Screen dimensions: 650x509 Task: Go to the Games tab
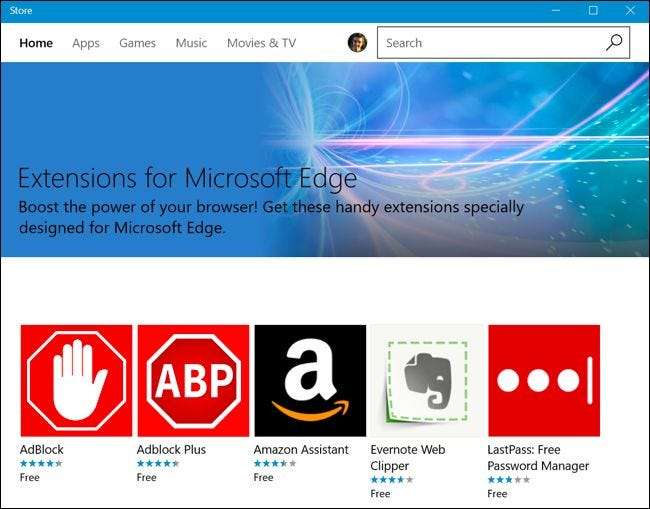(137, 43)
